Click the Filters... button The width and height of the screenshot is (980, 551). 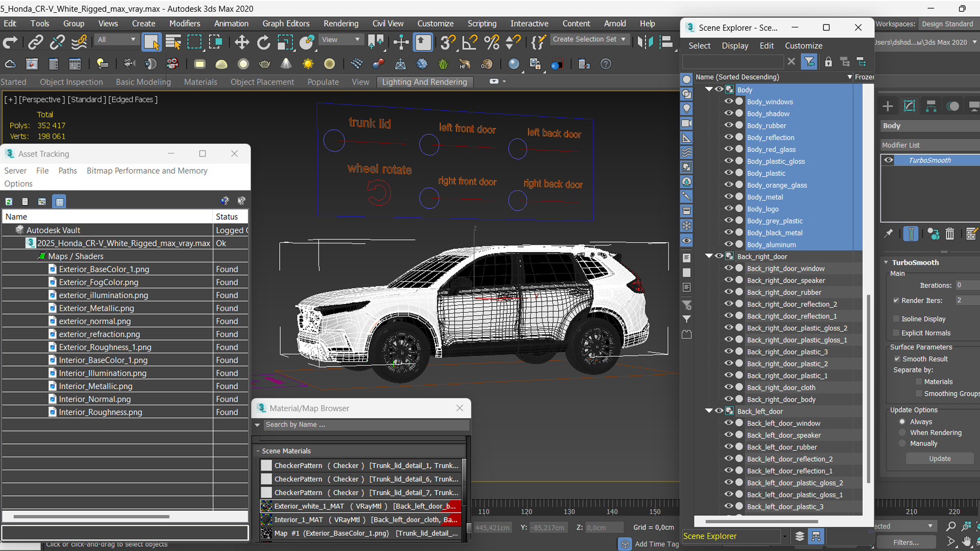pos(906,542)
